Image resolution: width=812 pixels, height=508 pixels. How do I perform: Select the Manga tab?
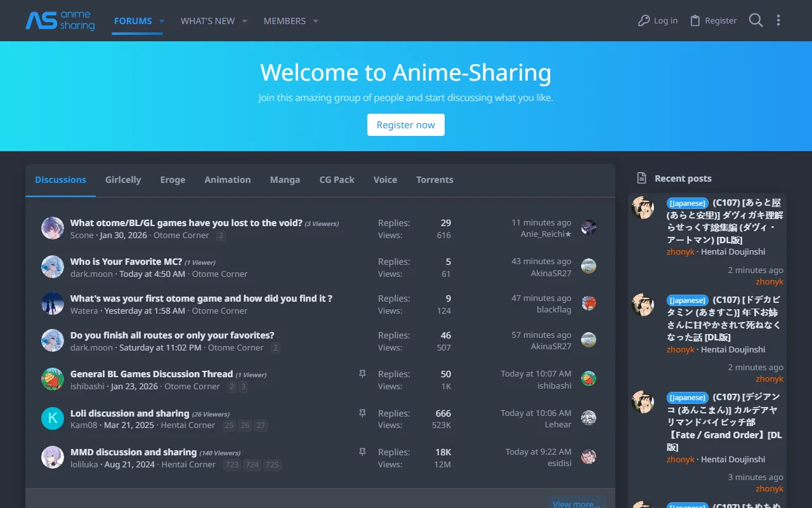pyautogui.click(x=285, y=180)
